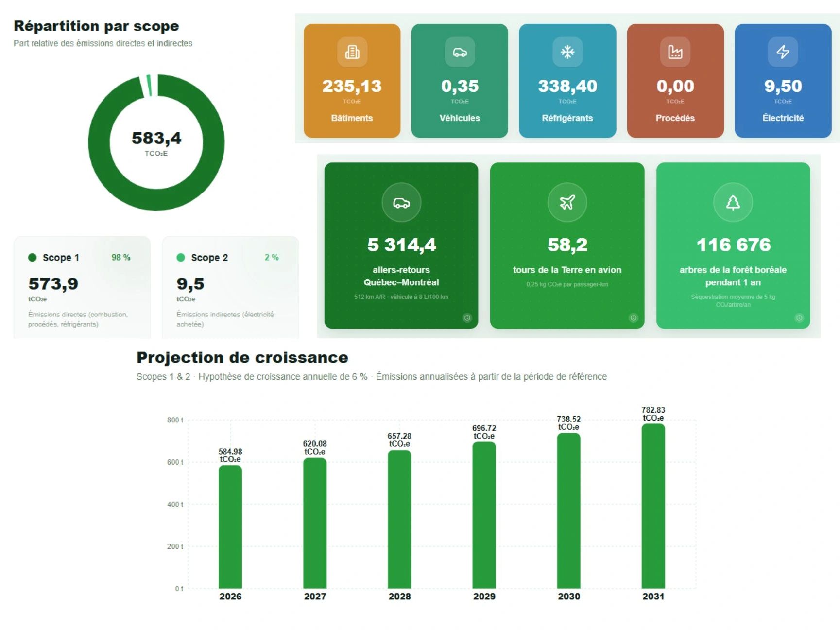
Task: Click the airplane icon above 58,2
Action: point(567,202)
